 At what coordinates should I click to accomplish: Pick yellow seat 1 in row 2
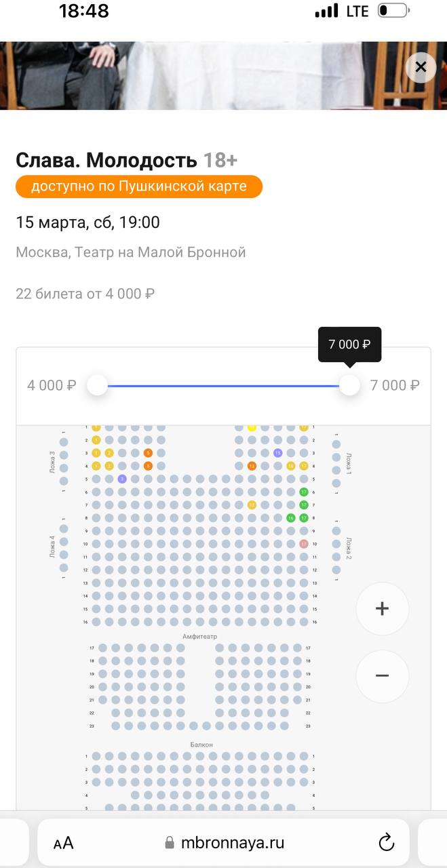point(96,440)
